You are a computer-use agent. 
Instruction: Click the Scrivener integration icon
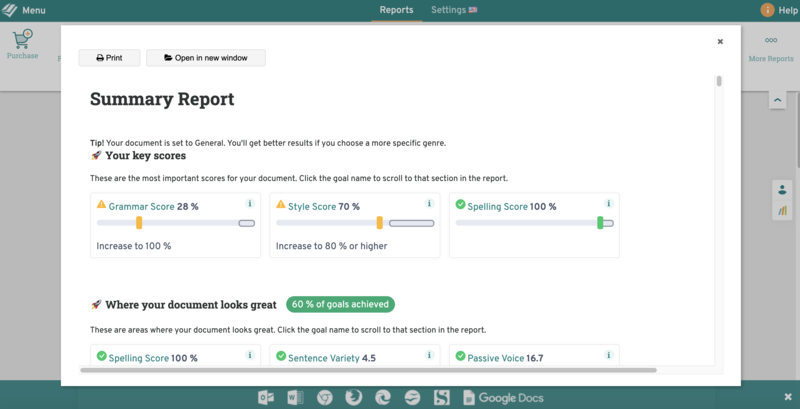(x=441, y=397)
